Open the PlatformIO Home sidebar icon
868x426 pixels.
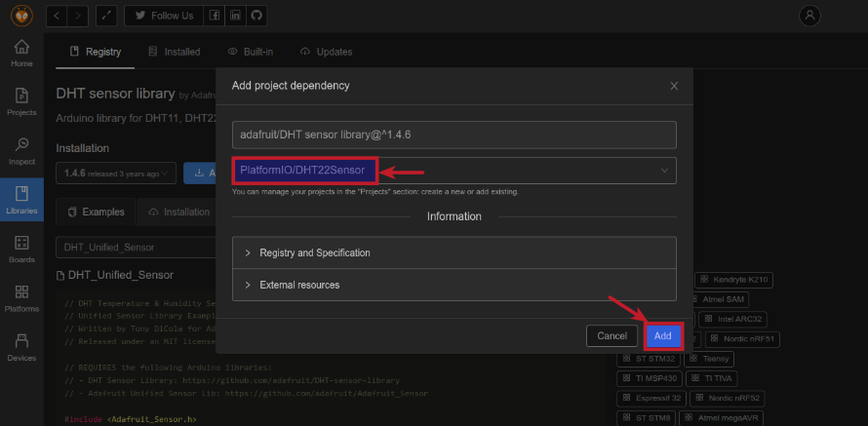(21, 53)
